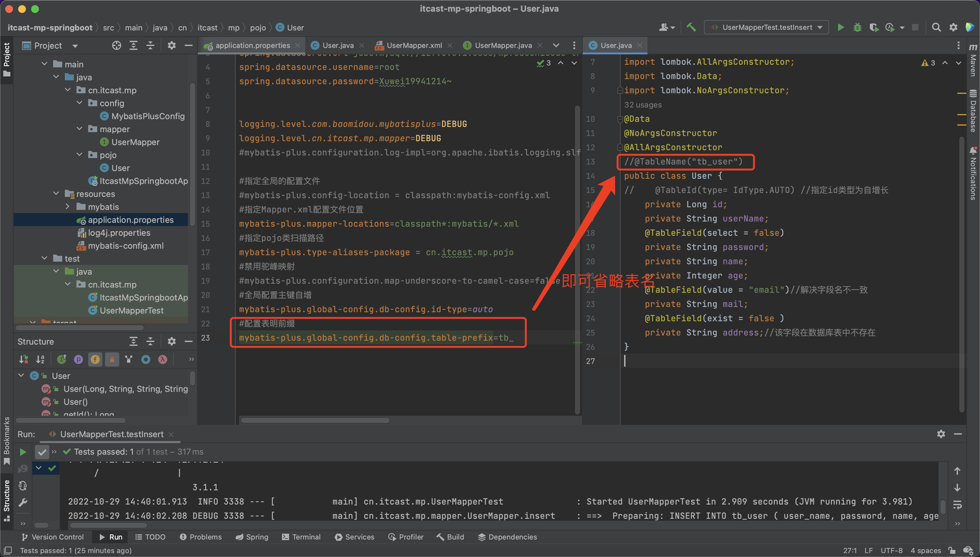Click the properties editor horizontal scrollbar
Viewport: 980px width, 557px height.
(x=315, y=420)
